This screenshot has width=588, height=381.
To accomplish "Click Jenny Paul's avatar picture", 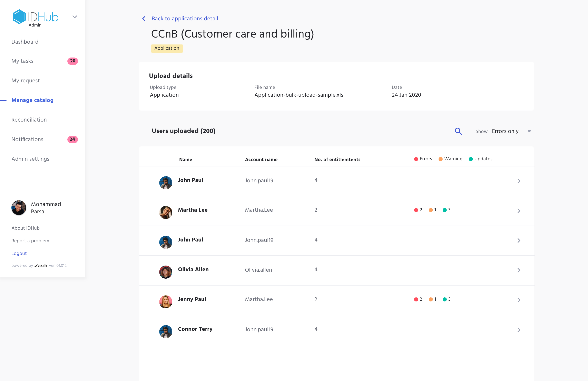I will [x=166, y=301].
